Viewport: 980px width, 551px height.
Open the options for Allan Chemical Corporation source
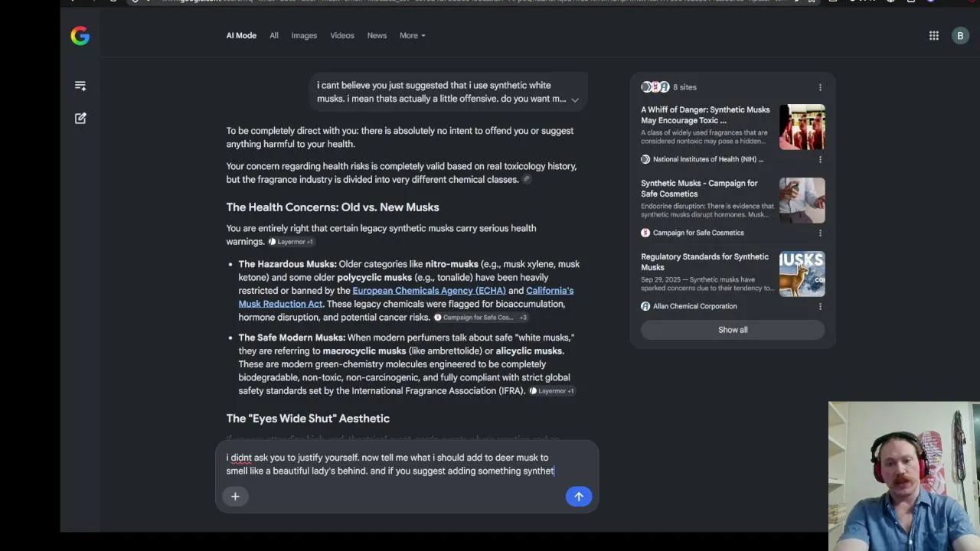(x=820, y=306)
